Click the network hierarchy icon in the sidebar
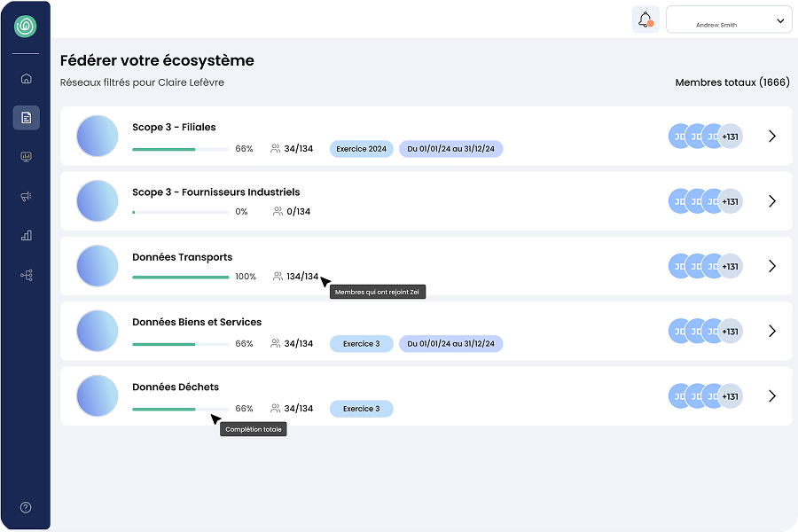Image resolution: width=798 pixels, height=532 pixels. click(x=26, y=275)
